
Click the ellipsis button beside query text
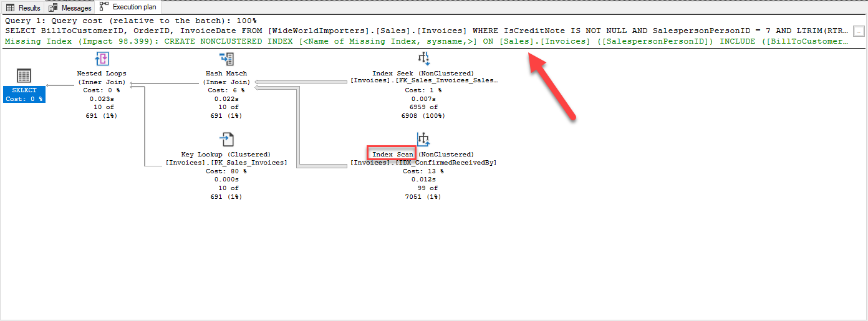[859, 31]
